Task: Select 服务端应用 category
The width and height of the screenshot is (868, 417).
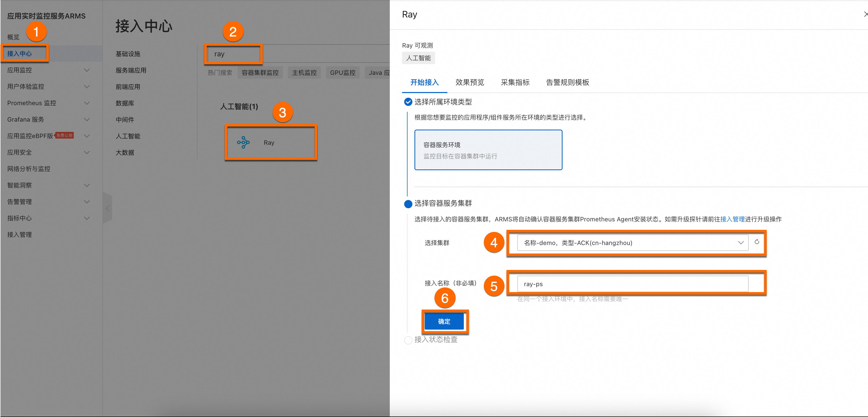Action: [131, 70]
